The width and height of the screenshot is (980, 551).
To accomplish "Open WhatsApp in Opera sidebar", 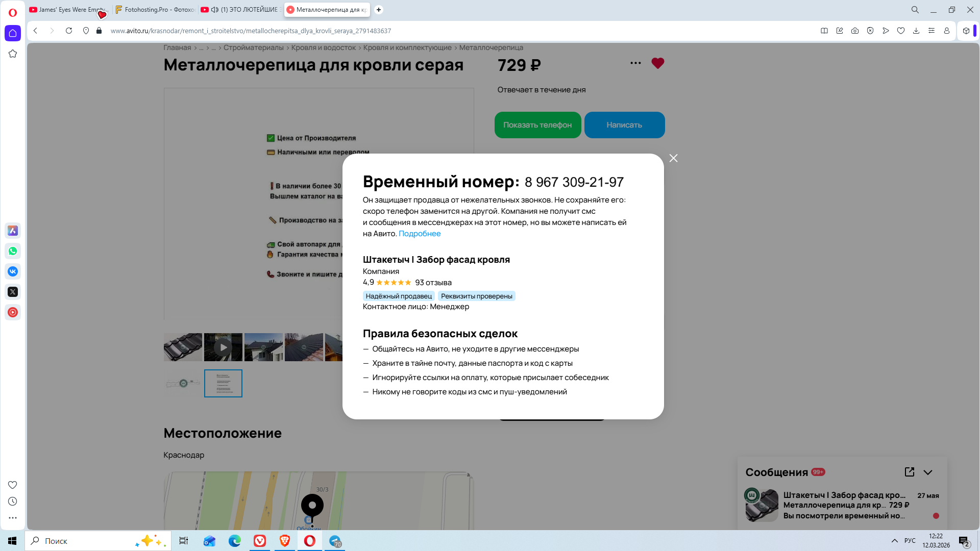I will click(x=13, y=251).
